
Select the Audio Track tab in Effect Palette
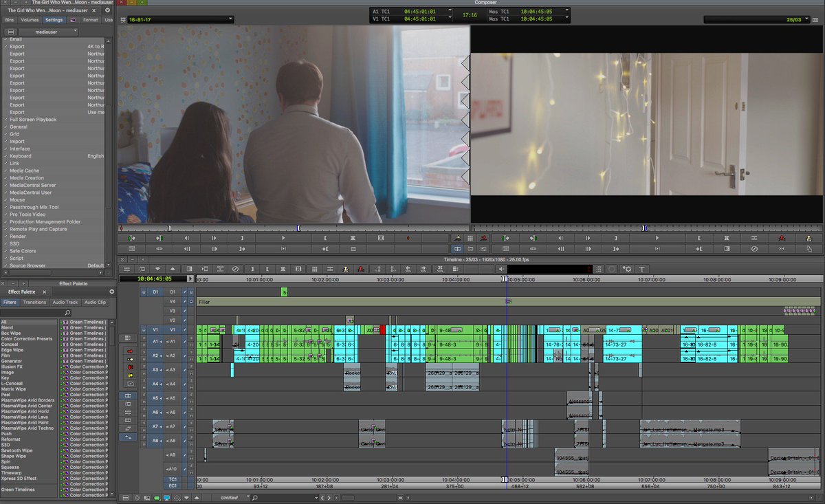pyautogui.click(x=65, y=302)
